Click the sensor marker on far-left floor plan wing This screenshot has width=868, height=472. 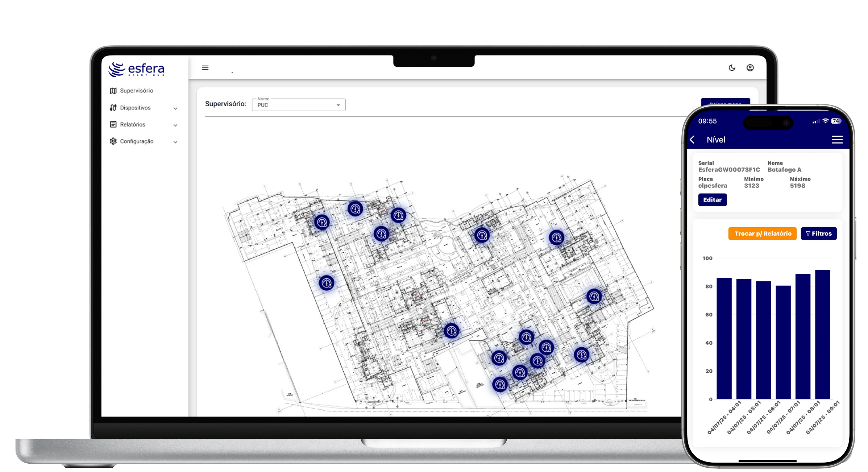tap(327, 283)
